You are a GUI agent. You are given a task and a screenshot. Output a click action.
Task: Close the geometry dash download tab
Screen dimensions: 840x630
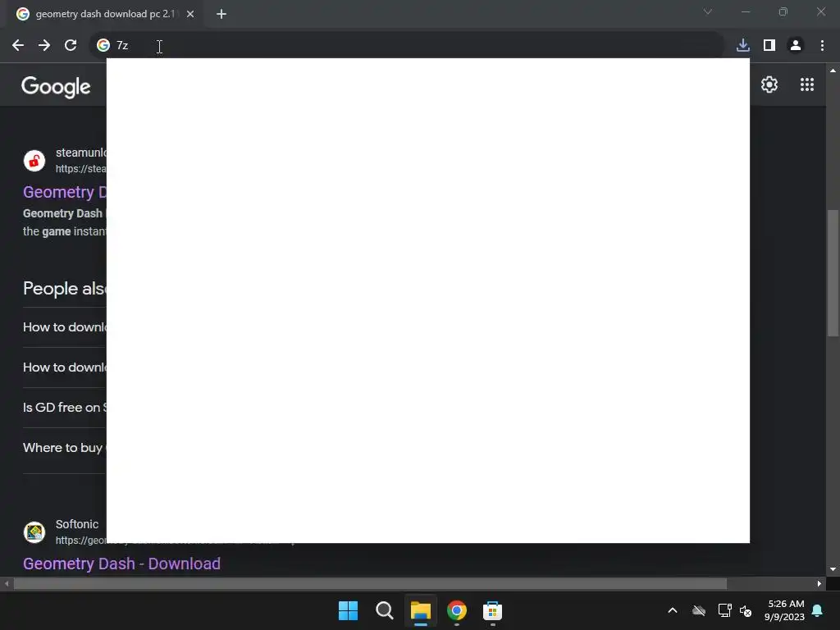point(190,14)
